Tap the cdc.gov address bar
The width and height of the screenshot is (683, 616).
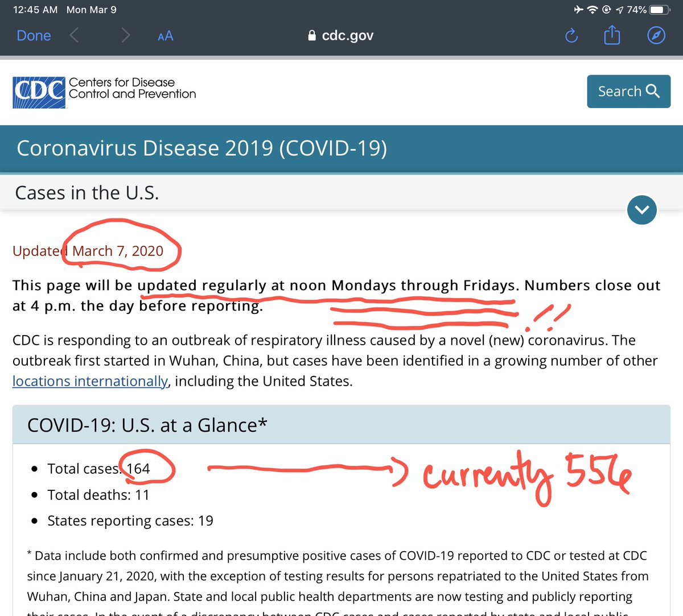click(x=340, y=36)
